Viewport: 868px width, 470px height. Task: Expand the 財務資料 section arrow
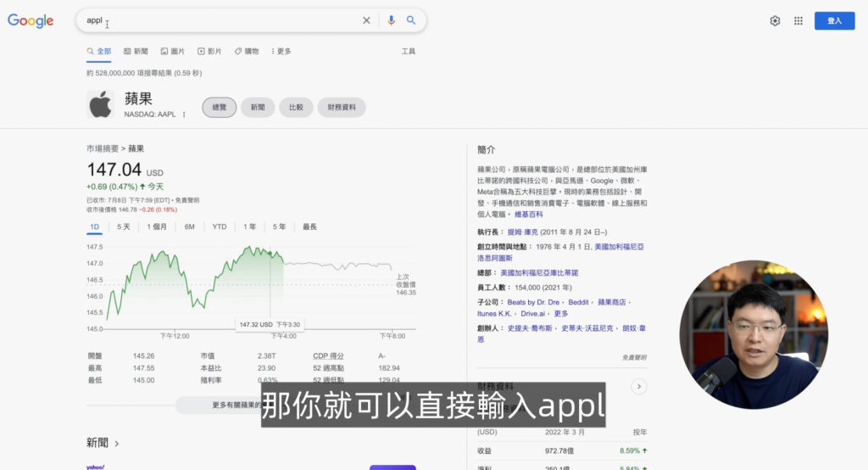(x=639, y=387)
